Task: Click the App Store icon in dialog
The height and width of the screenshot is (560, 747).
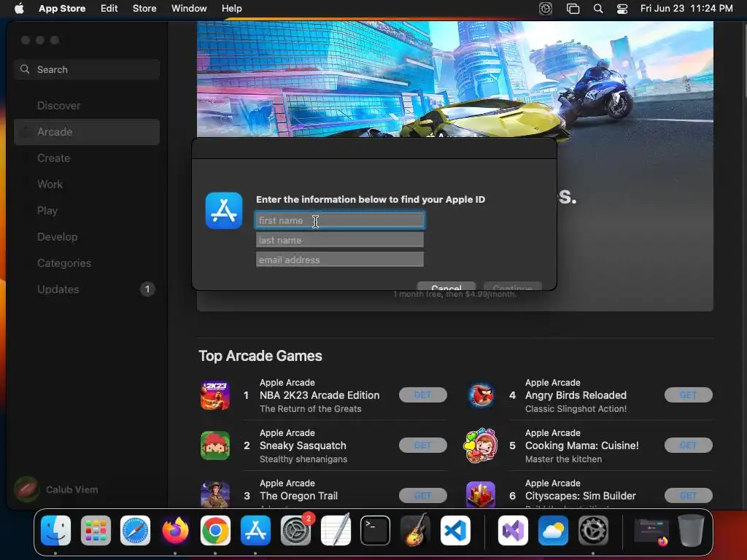Action: pos(224,211)
